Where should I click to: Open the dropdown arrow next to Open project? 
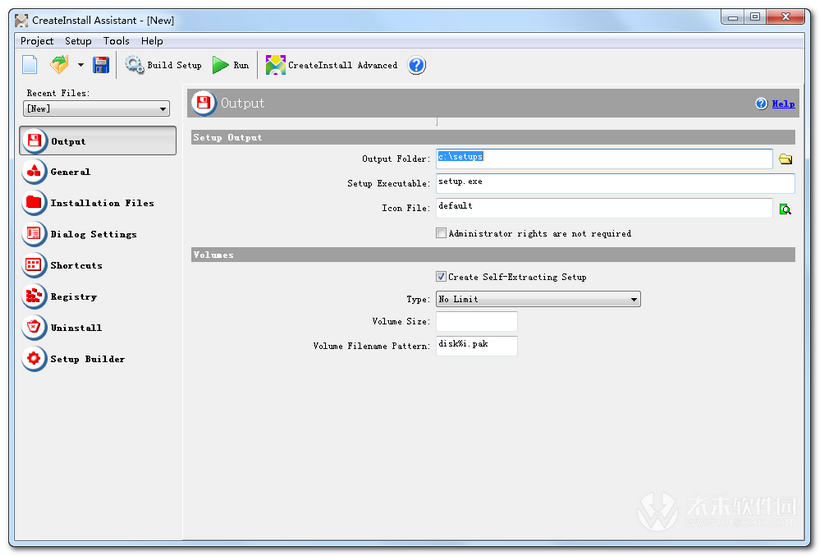click(x=81, y=65)
